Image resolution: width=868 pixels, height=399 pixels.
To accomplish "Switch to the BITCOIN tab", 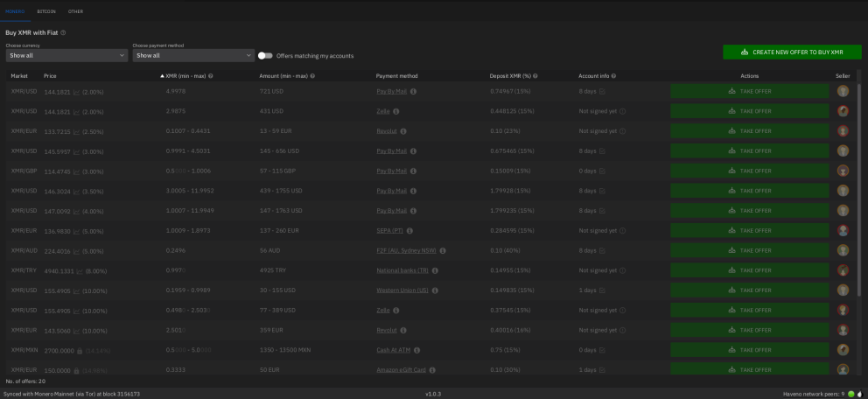I will click(46, 11).
